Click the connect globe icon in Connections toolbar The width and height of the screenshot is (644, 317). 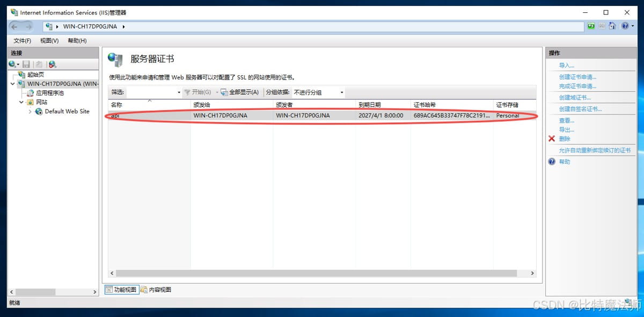13,64
